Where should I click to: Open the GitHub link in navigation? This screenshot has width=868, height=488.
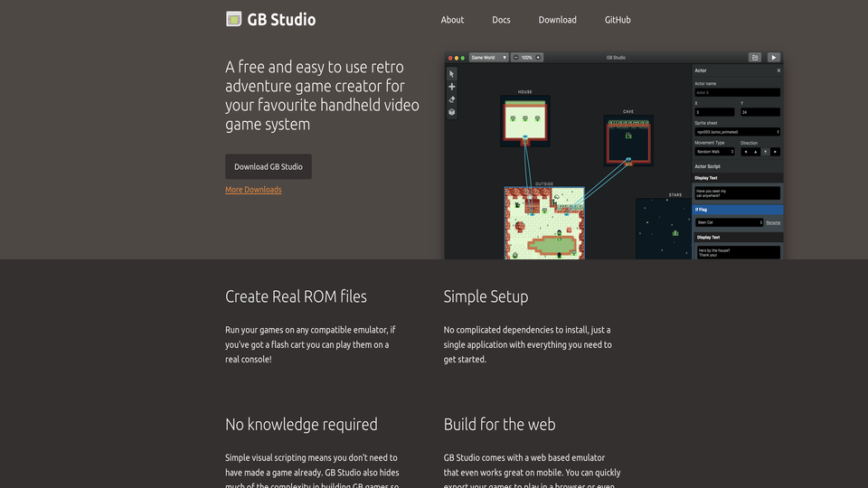(618, 20)
